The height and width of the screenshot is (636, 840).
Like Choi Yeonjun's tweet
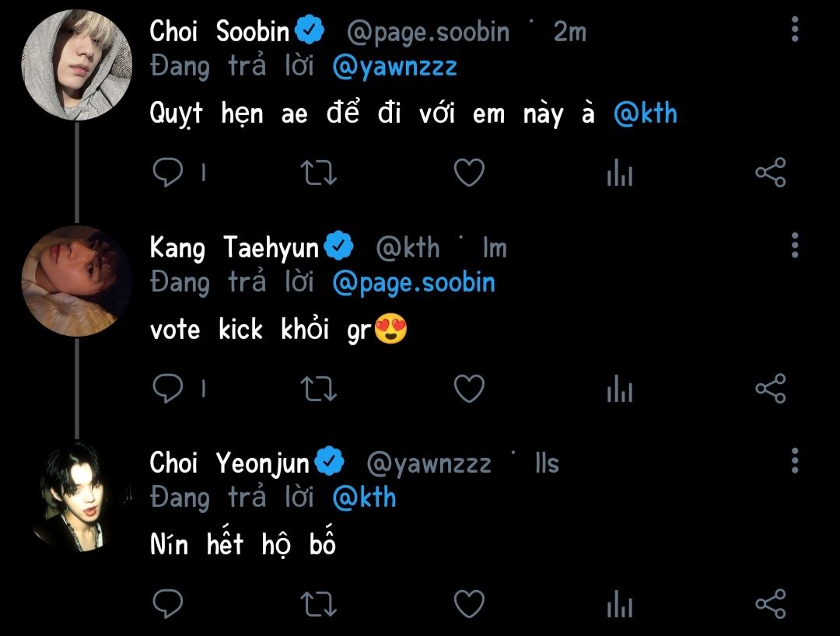[x=469, y=604]
